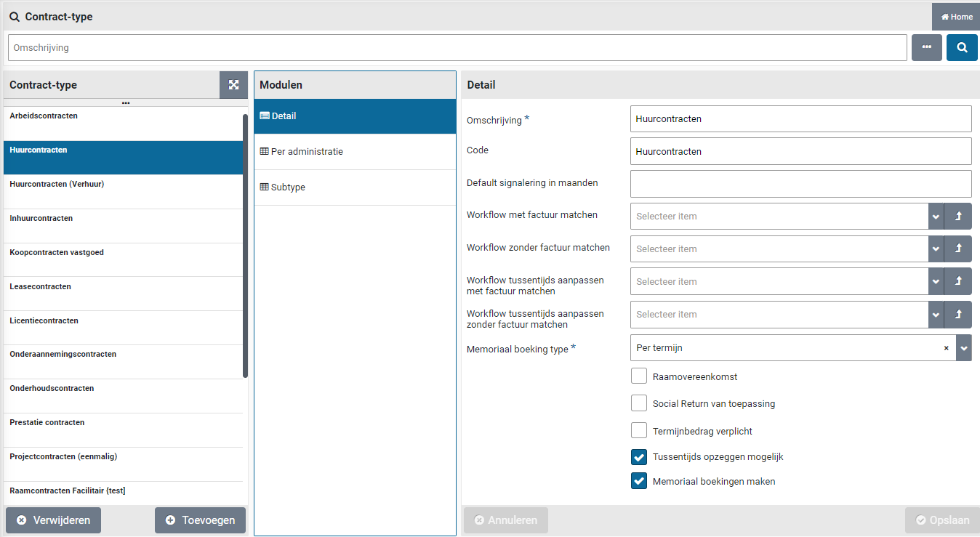Clear the Per termijn selection with x
The height and width of the screenshot is (537, 980).
tap(946, 348)
